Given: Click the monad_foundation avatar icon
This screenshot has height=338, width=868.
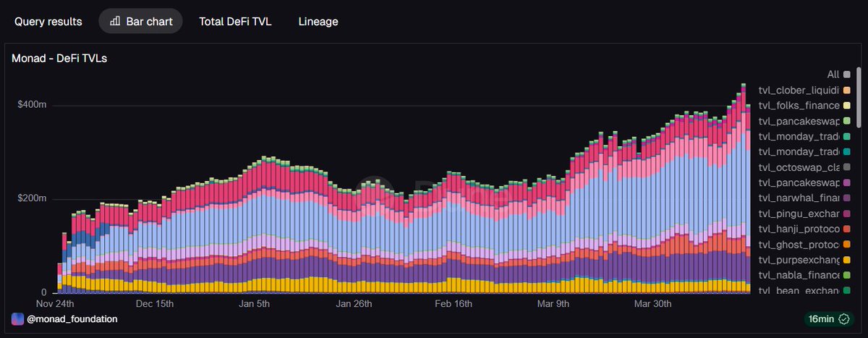Looking at the screenshot, I should [17, 318].
